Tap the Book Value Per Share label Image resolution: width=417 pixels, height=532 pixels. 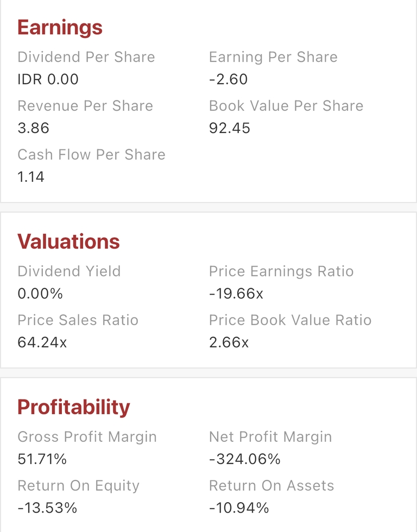click(286, 106)
